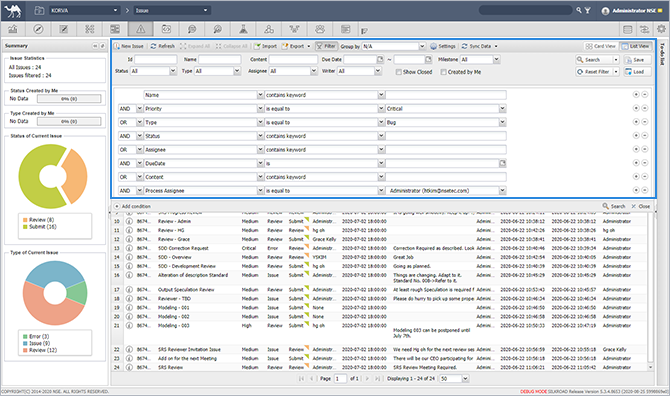Open the Reset Filter button's dropdown arrow
Screen dimensions: 670x396
coord(616,72)
